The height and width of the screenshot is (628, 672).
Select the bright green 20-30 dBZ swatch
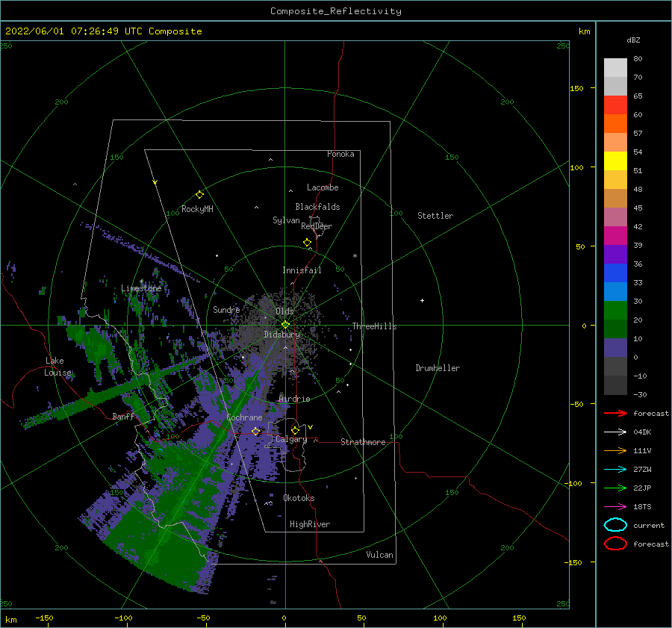point(615,311)
